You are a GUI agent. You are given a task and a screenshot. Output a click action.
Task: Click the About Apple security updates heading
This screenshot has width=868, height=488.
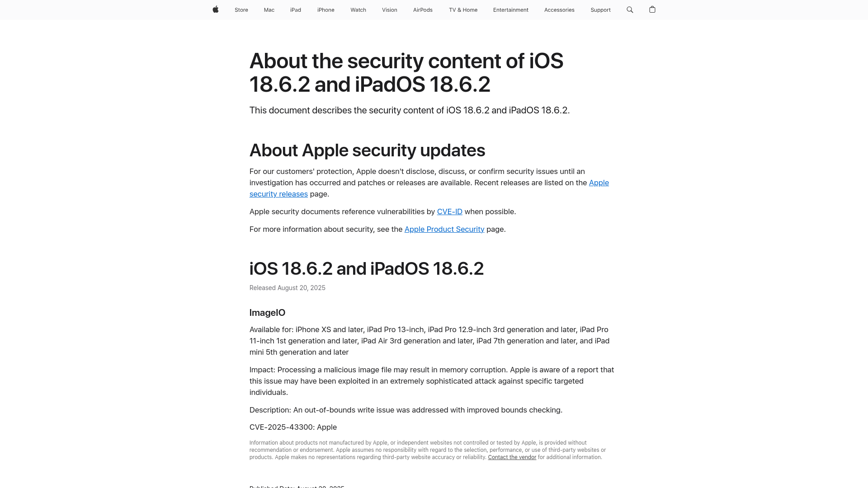pos(367,150)
